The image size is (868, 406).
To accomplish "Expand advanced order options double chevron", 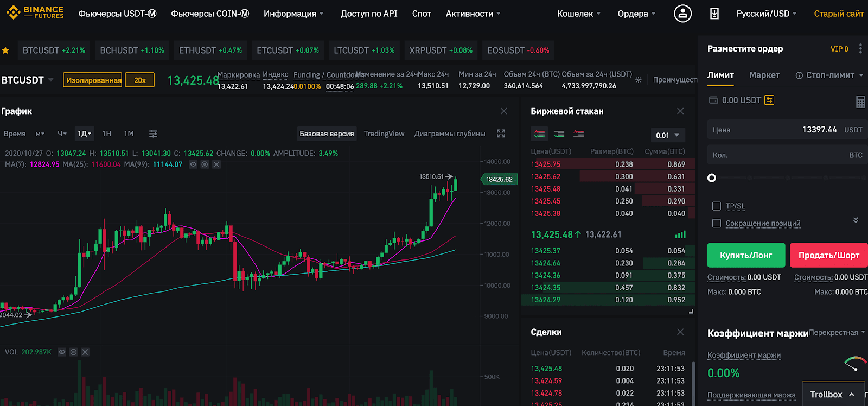I will (x=856, y=220).
